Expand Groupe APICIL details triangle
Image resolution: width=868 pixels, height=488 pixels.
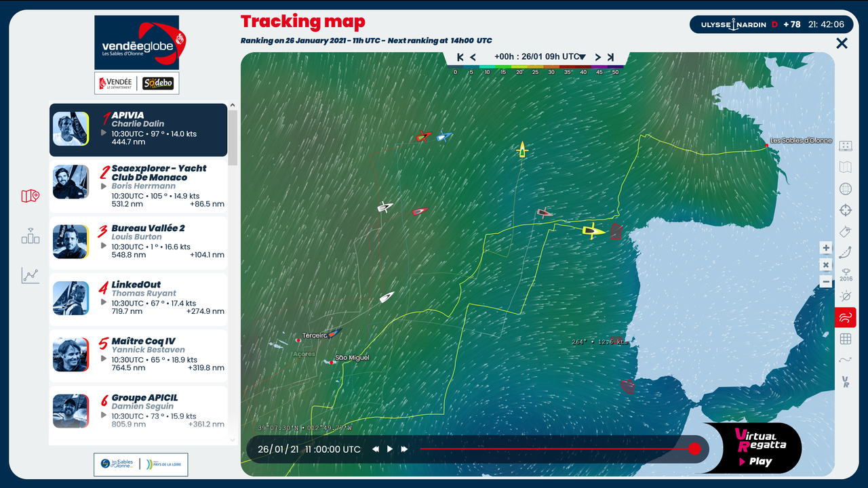(104, 415)
